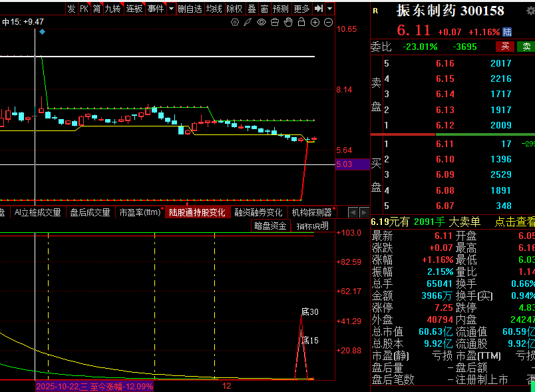Screen dimensions: 535x392
Task: Click the 窗 window button
Action: coord(264,9)
